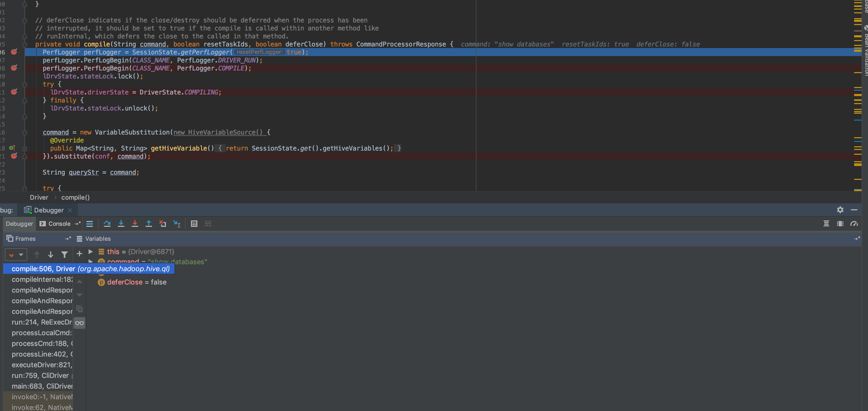Toggle breakpoint on the substitute(conf, command) line
868x411 pixels.
(14, 156)
